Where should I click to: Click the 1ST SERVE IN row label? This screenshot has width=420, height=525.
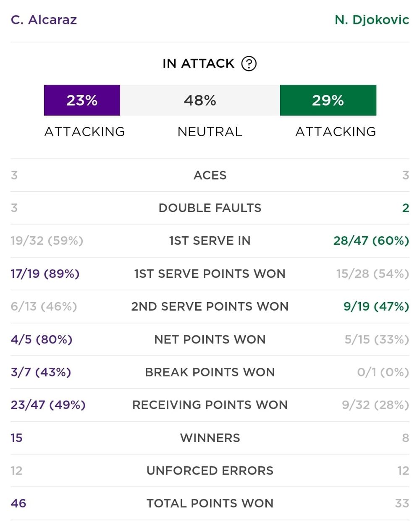click(210, 241)
